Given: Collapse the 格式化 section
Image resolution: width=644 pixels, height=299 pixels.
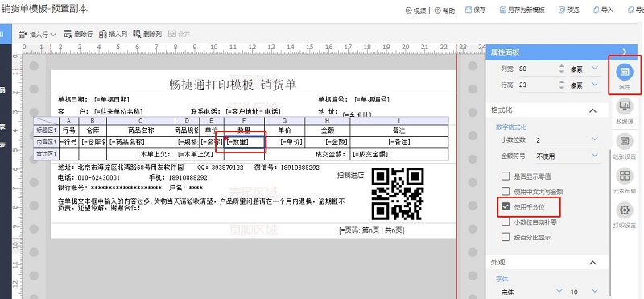Looking at the screenshot, I should (592, 110).
